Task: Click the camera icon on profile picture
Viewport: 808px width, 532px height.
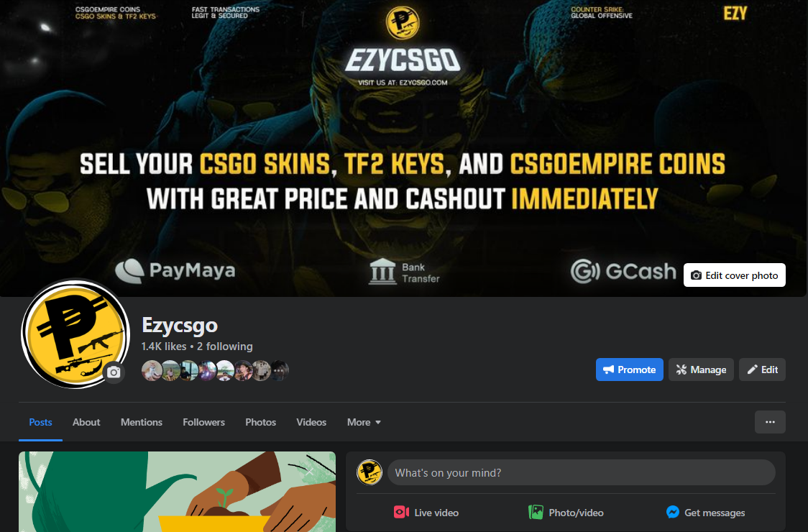Action: 114,372
